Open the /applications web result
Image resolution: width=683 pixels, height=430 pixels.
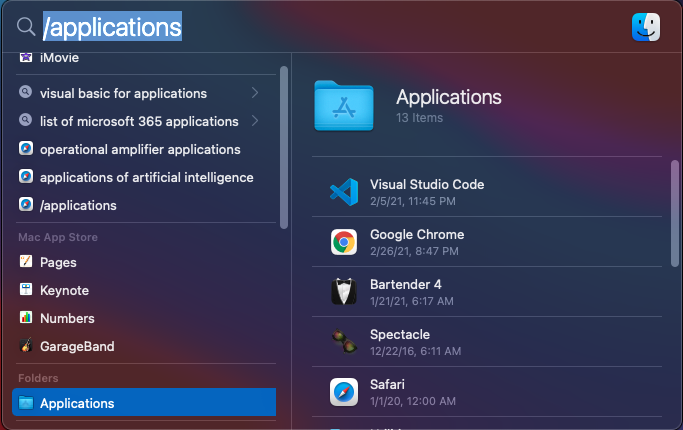78,205
